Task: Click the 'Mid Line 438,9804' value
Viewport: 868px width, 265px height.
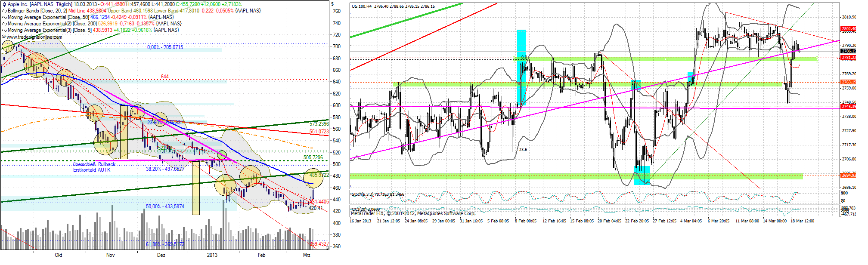Action: (87, 11)
